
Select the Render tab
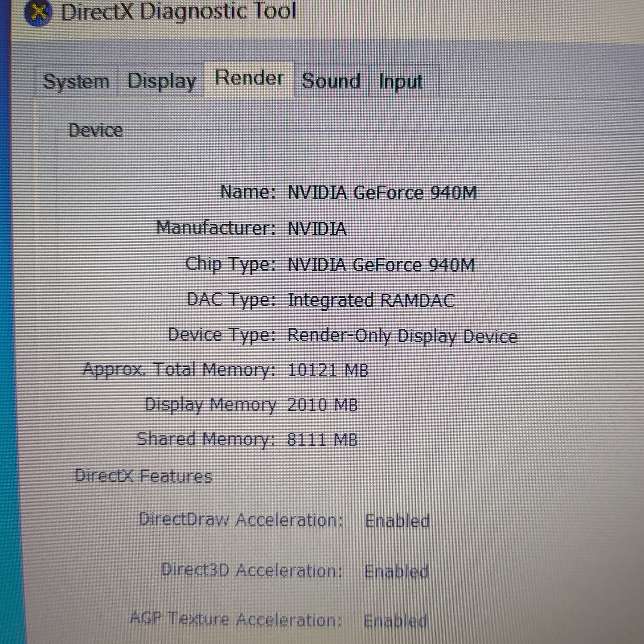point(249,78)
